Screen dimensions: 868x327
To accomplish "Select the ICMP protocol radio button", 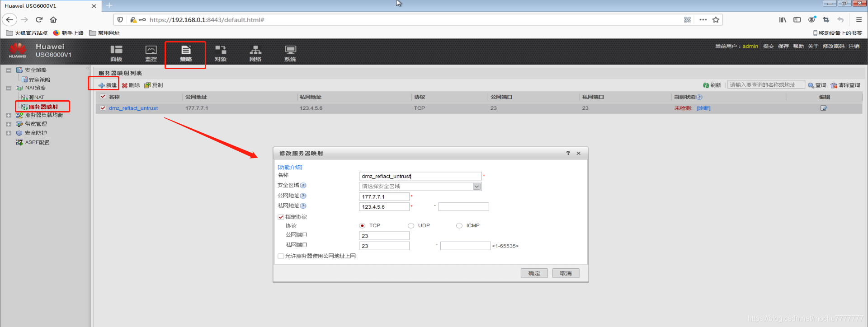I will click(459, 226).
